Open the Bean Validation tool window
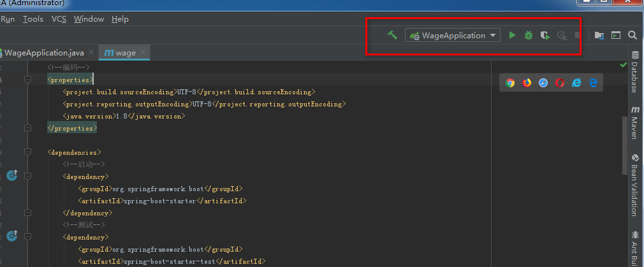Screen dimensions: 644x267 coord(635,185)
